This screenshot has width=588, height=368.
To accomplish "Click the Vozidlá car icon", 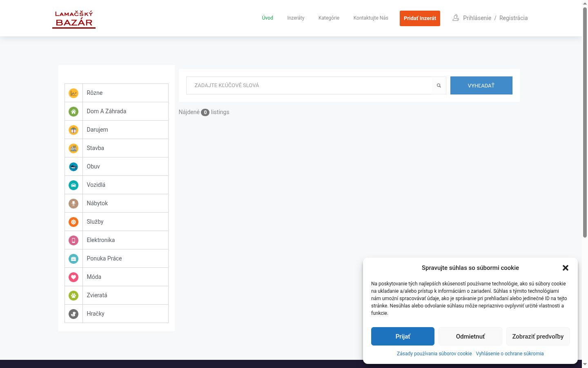I will [x=73, y=185].
